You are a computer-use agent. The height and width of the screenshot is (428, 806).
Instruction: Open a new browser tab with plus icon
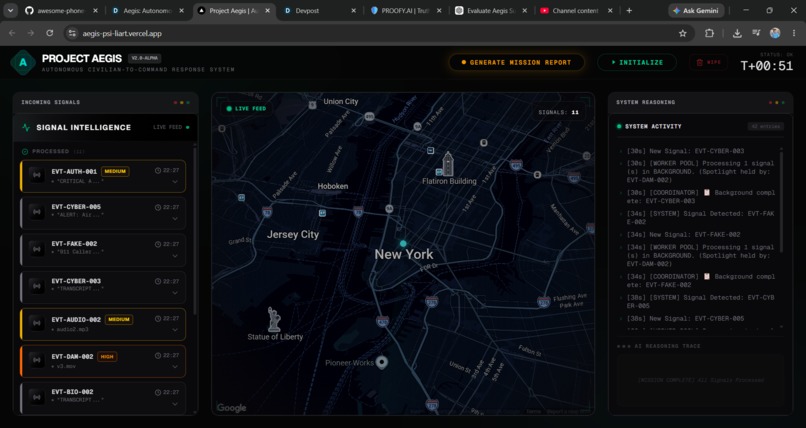tap(629, 11)
